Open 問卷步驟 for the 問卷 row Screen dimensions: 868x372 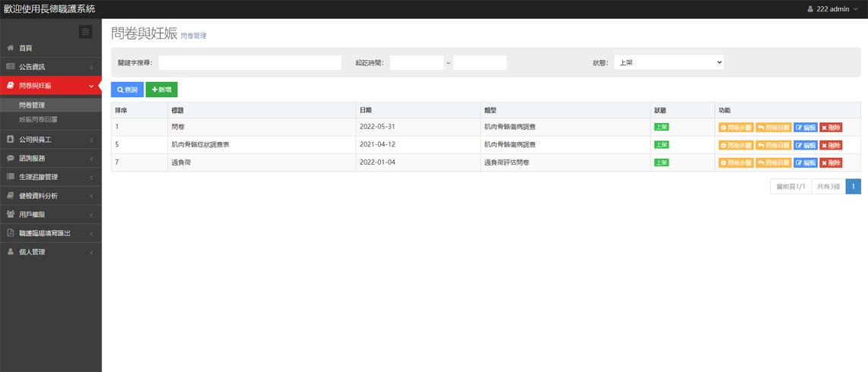(736, 128)
